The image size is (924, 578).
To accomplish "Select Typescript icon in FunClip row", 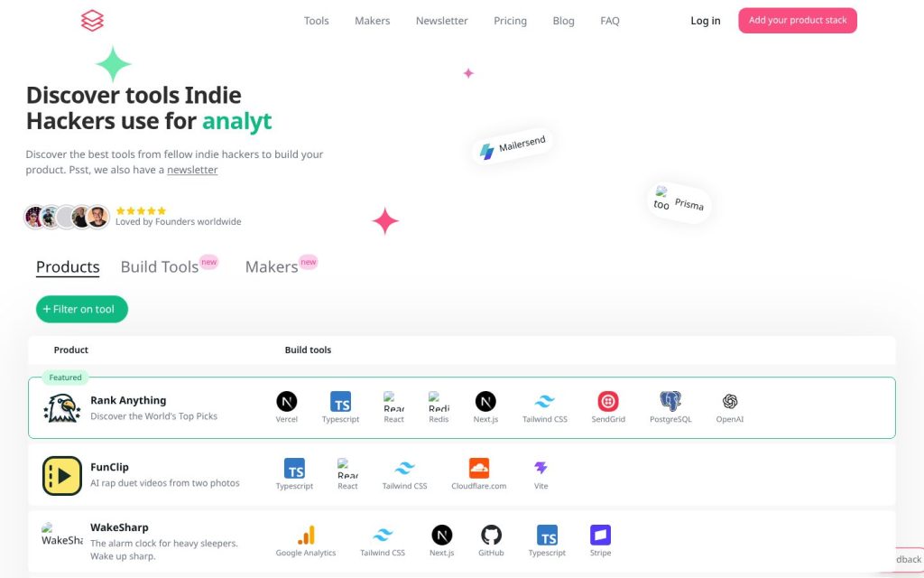I will point(295,469).
